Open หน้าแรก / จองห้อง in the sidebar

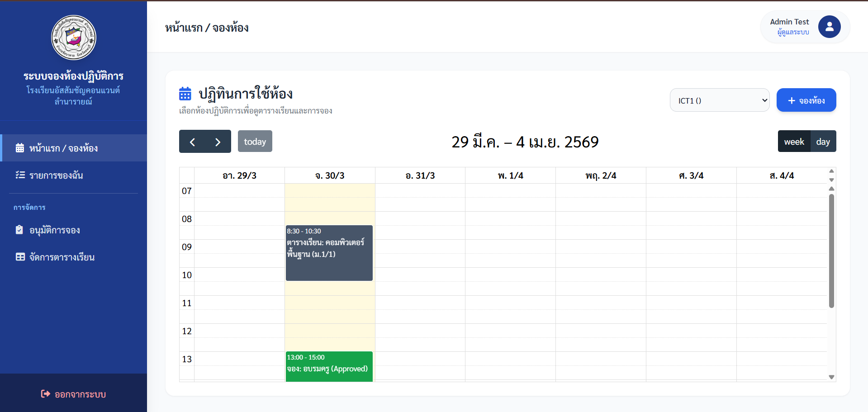point(63,148)
